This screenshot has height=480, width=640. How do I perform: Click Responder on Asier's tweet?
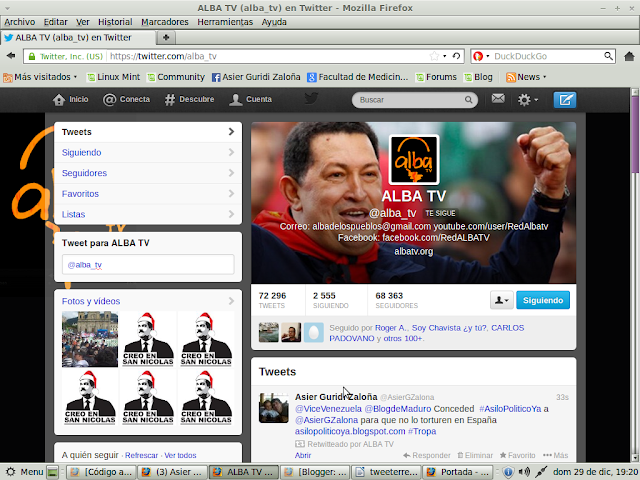tap(427, 455)
